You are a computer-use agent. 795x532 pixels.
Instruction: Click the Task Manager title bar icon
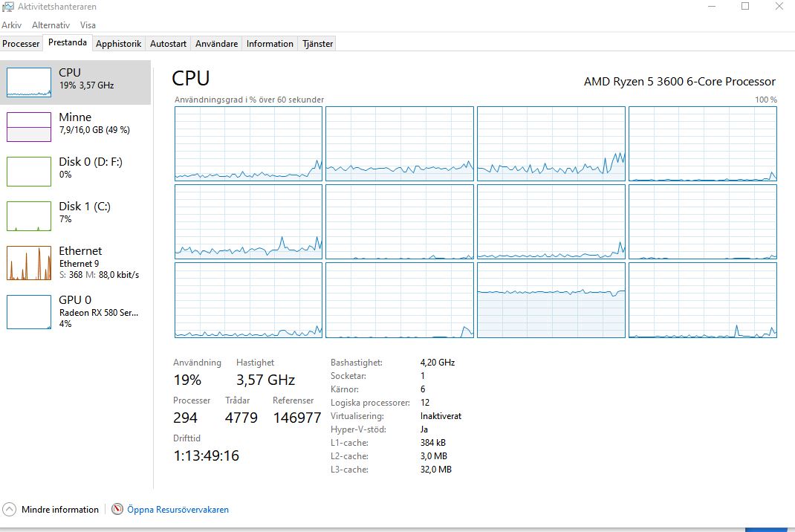[x=7, y=7]
